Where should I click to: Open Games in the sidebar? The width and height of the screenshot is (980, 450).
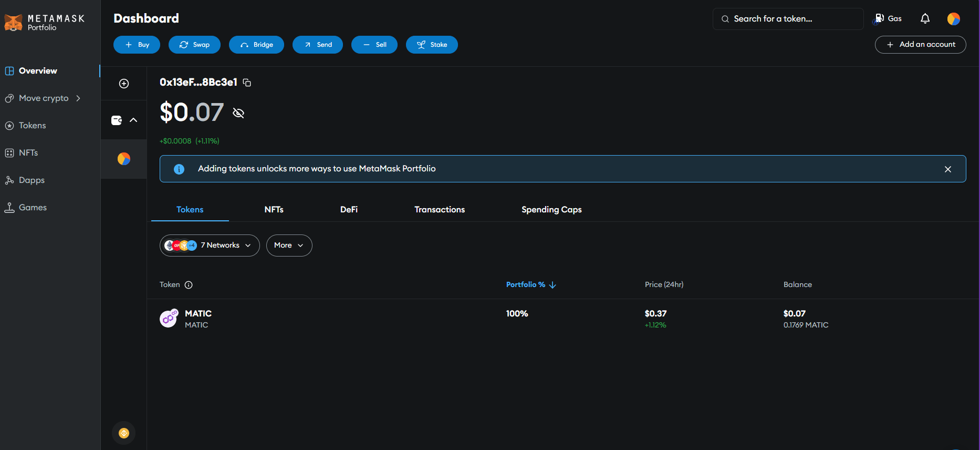(x=33, y=208)
